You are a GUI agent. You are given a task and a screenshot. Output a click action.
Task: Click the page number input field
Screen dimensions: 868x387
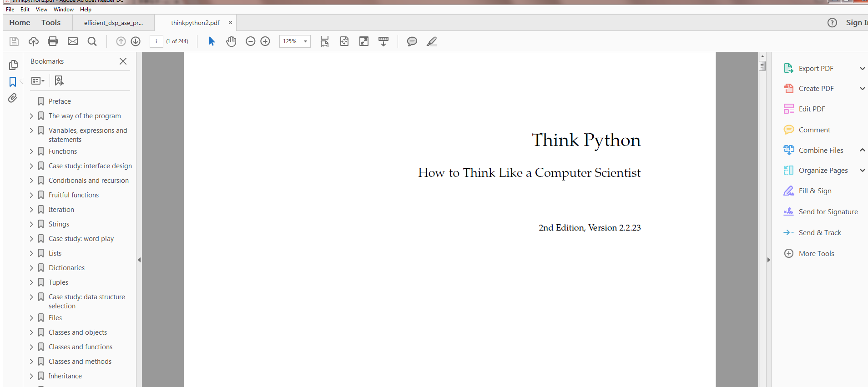(156, 41)
